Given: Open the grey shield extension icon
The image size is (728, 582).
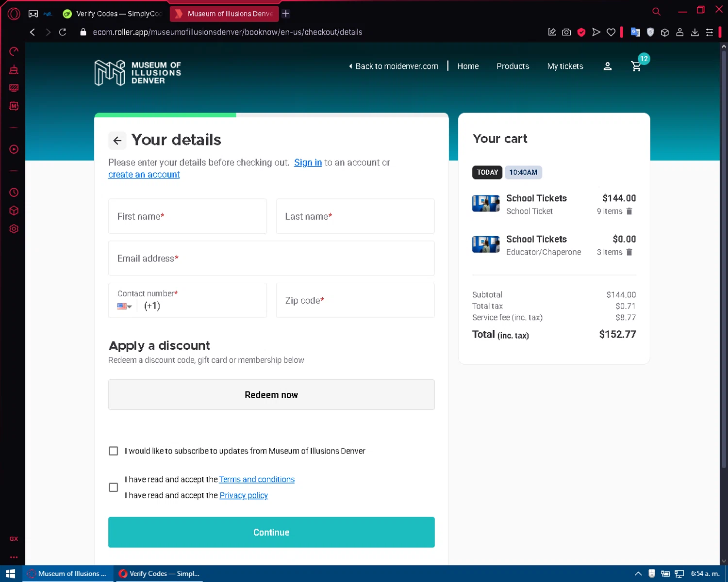Looking at the screenshot, I should (650, 32).
